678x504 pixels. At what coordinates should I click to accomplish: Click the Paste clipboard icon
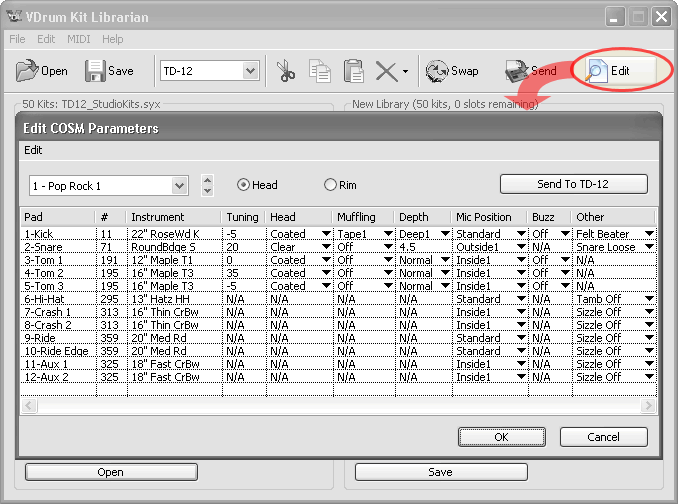click(x=353, y=71)
